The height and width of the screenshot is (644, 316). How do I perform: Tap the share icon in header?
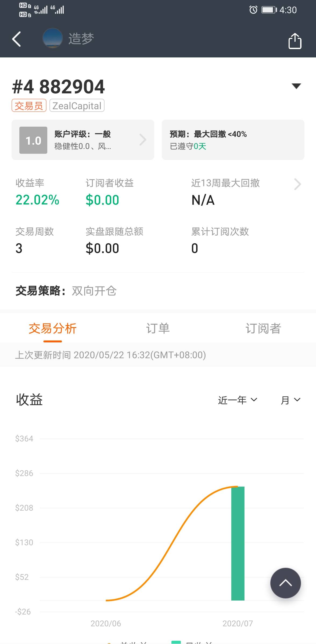(295, 41)
